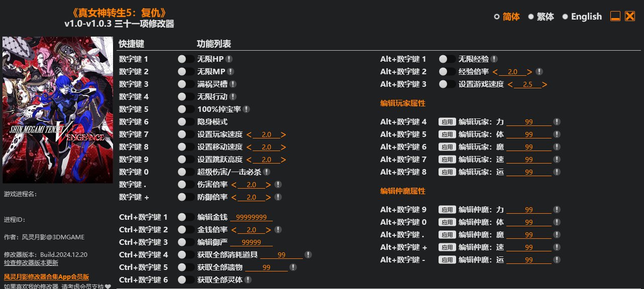This screenshot has width=644, height=289.
Task: Enable the 无限HP toggle
Action: tap(186, 59)
